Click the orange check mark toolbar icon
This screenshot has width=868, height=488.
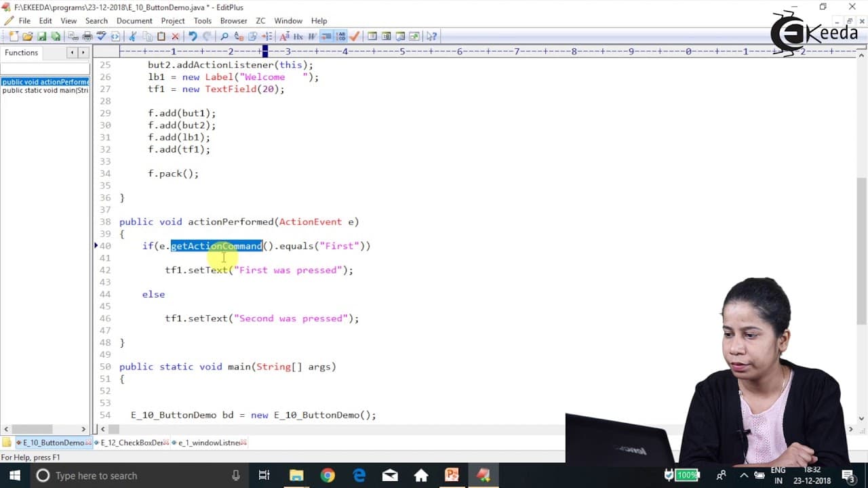tap(354, 36)
